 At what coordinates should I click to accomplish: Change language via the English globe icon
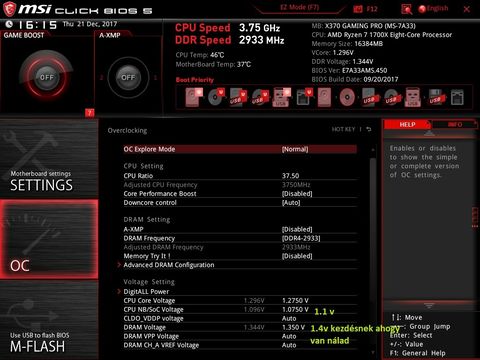click(x=433, y=9)
